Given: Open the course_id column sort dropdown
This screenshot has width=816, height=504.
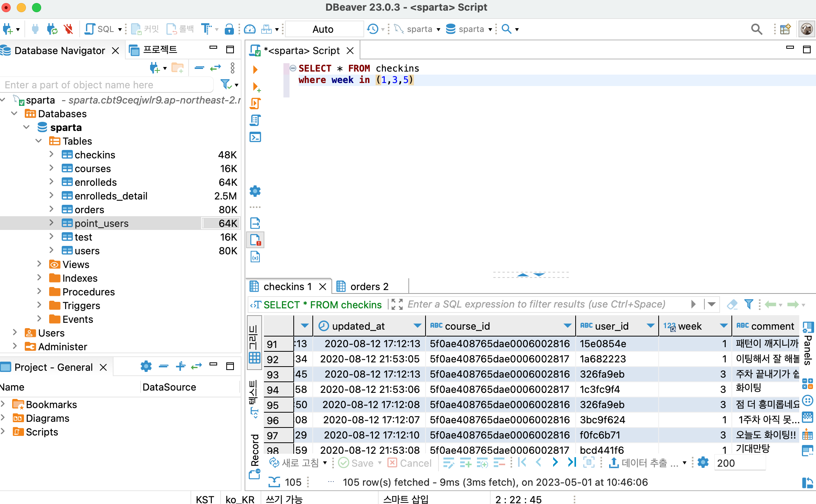Looking at the screenshot, I should 568,326.
